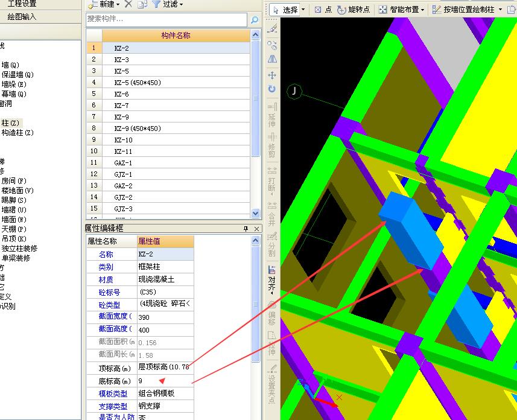Select the 旋转点 rotate point tool
517x420 pixels.
[x=353, y=10]
